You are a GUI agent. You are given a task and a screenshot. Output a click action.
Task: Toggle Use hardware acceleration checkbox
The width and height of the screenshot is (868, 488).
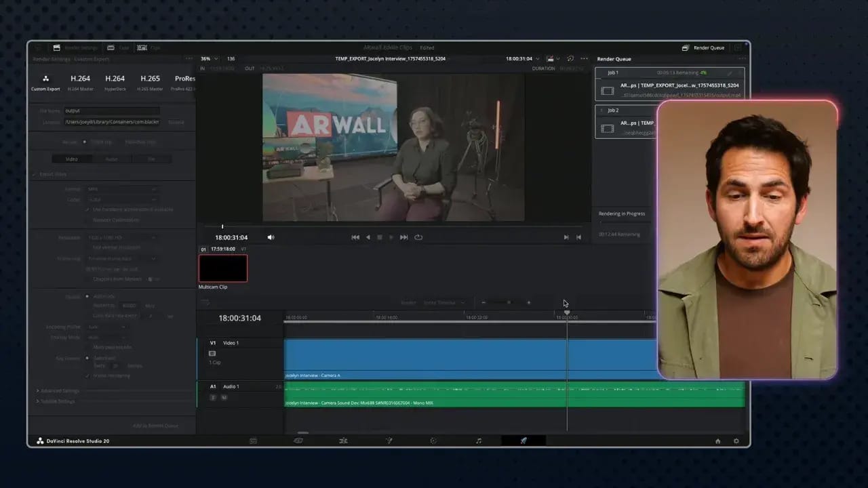coord(87,209)
